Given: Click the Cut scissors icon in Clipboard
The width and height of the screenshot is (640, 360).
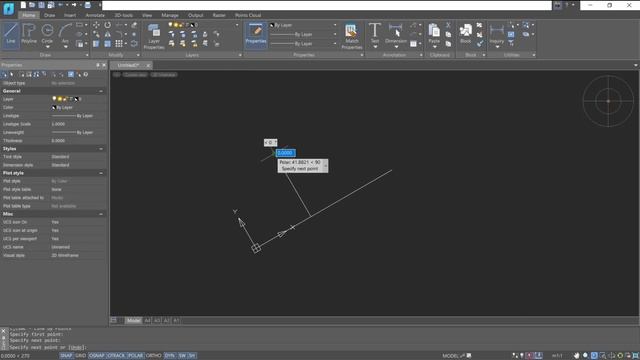Looking at the screenshot, I should tap(448, 25).
